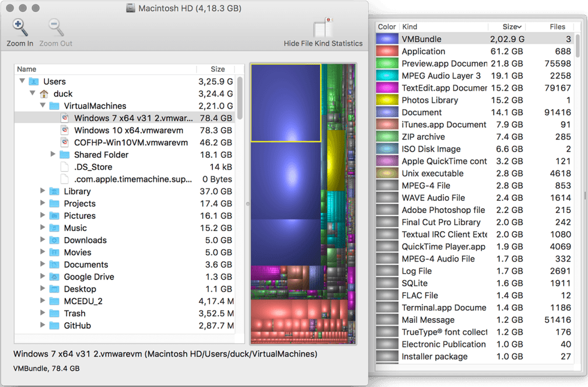Screen dimensions: 588x387
Task: Select the FLAC File row
Action: [x=475, y=295]
